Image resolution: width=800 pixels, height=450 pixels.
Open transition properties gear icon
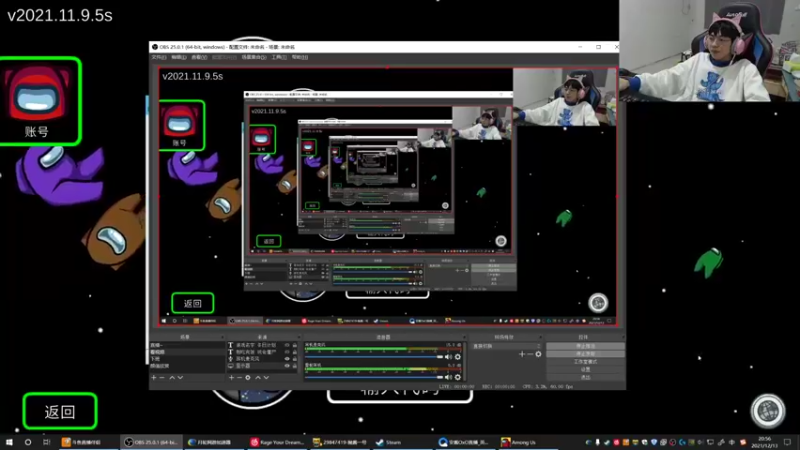pyautogui.click(x=538, y=354)
